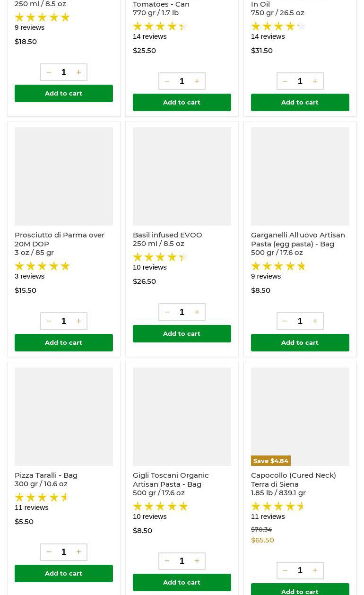
Task: Increase Gigli Toscani pasta quantity
Action: point(197,561)
